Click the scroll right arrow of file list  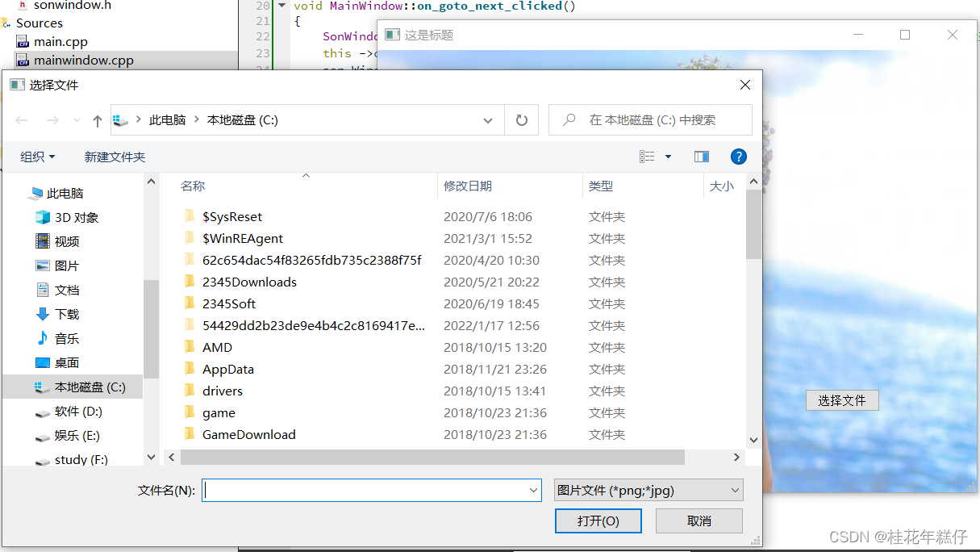click(736, 458)
